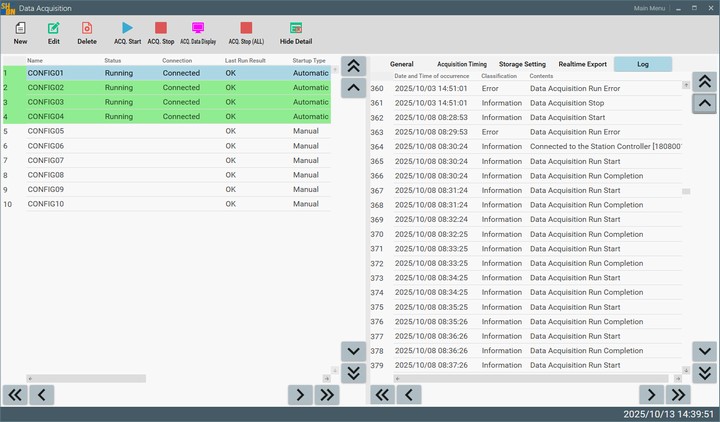Jump to top of configuration list
This screenshot has height=422, width=720.
[353, 66]
